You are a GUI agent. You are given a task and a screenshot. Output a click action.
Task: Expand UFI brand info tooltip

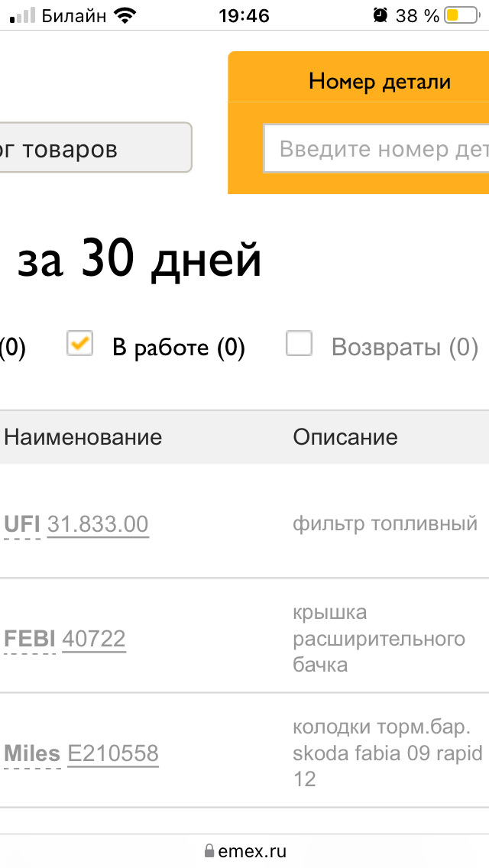pyautogui.click(x=22, y=524)
